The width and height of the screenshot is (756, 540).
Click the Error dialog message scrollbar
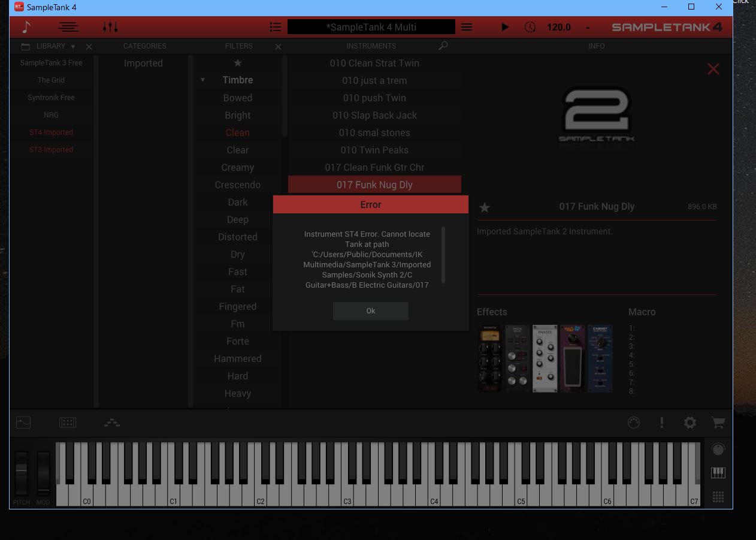pyautogui.click(x=443, y=255)
